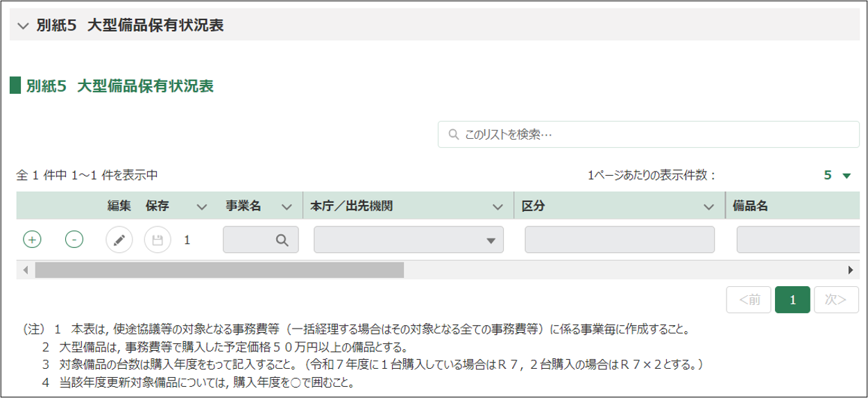
Task: Open the items-per-page dropdown showing 5
Action: (x=837, y=176)
